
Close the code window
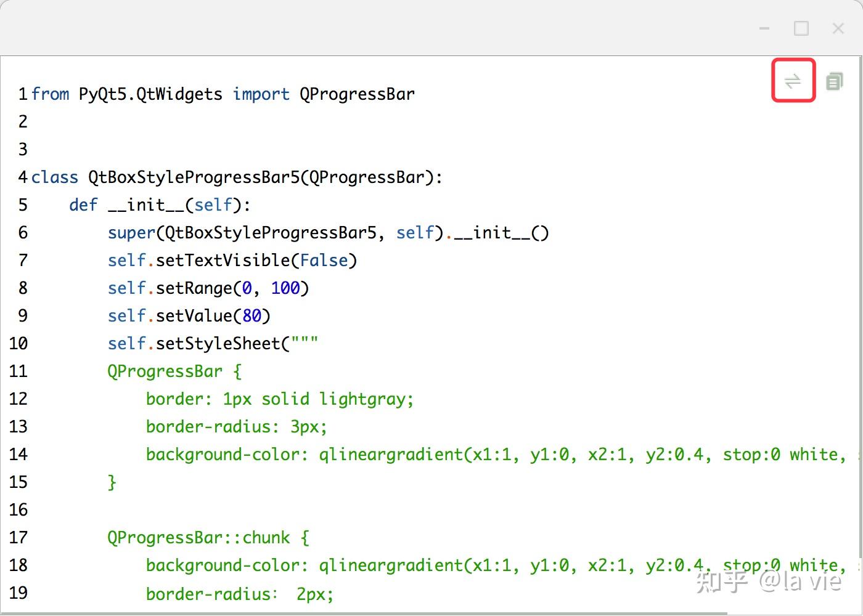tap(838, 28)
